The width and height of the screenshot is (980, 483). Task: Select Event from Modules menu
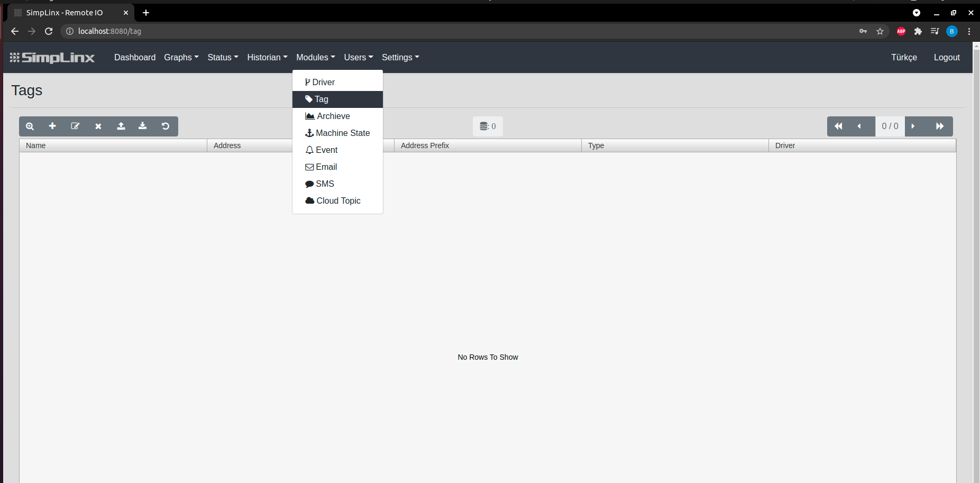click(x=337, y=150)
